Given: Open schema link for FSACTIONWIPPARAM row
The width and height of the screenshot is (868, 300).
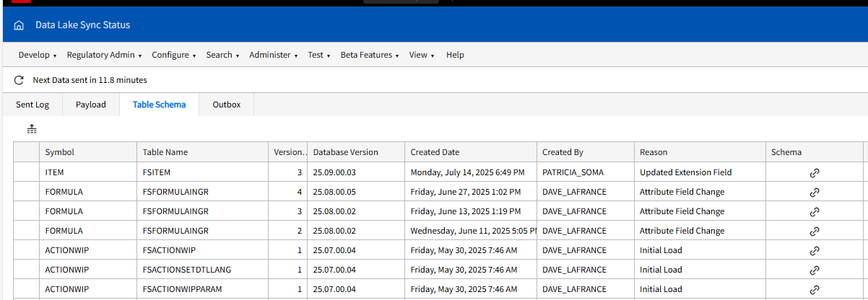Looking at the screenshot, I should 814,289.
